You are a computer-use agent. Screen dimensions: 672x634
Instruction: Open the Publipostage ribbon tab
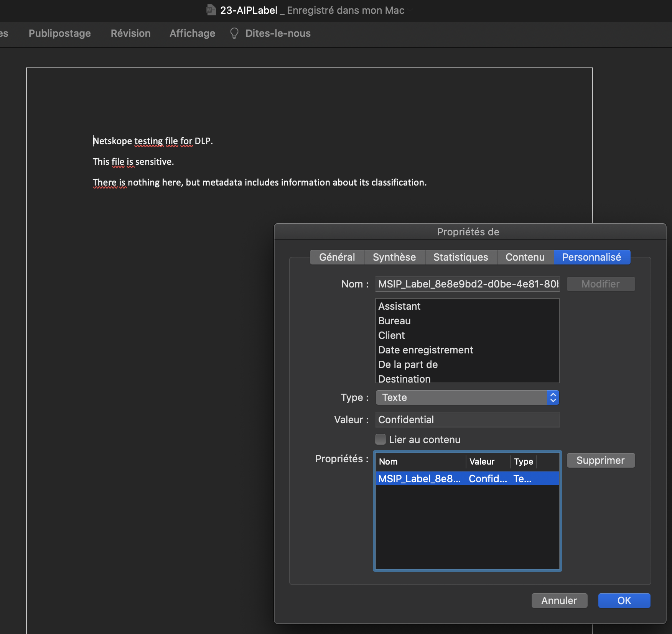pyautogui.click(x=60, y=33)
